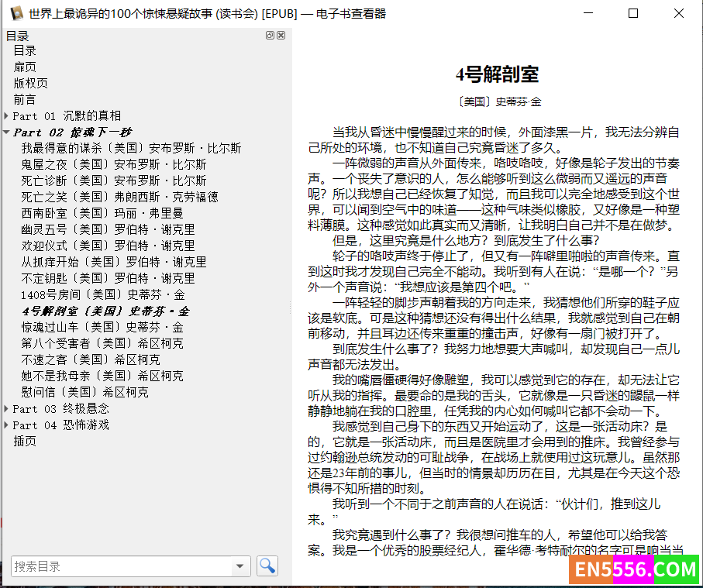Viewport: 703px width, 588px height.
Task: Expand Part 03 终极悬念
Action: (x=6, y=409)
